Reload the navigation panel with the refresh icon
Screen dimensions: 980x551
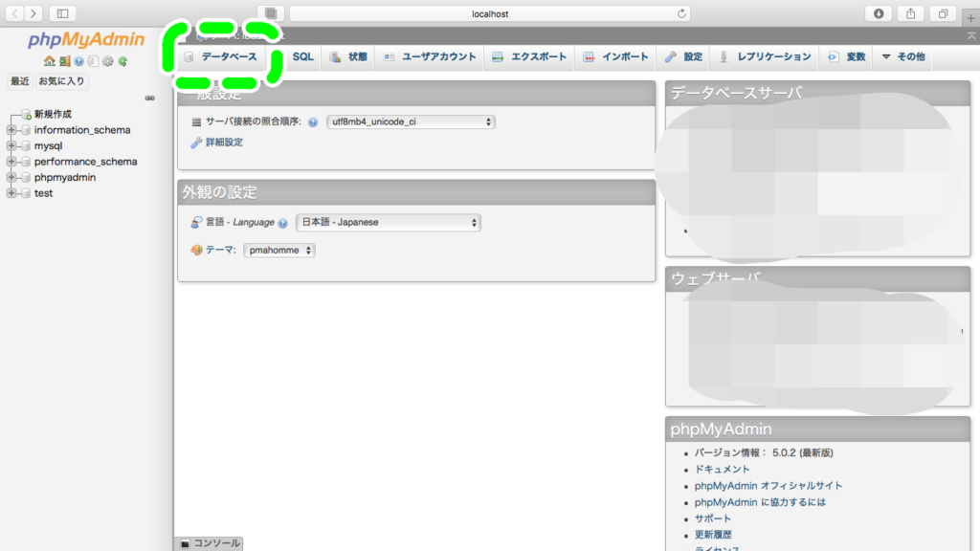[x=122, y=60]
